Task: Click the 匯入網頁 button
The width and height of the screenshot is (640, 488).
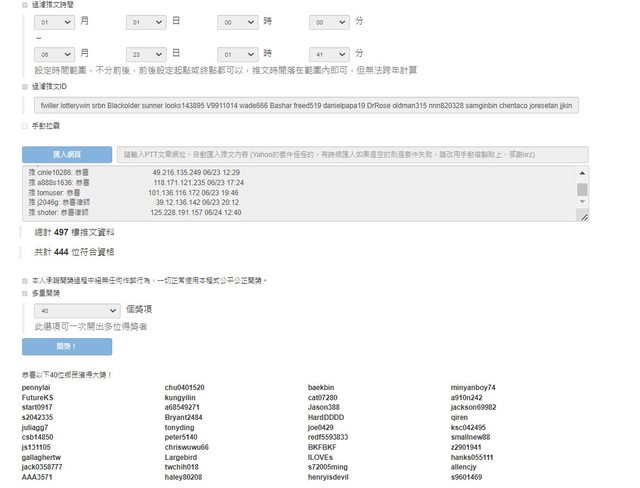Action: (67, 155)
